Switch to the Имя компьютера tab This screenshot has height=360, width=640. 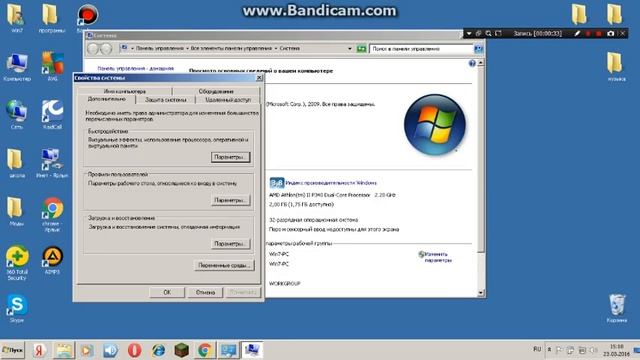point(124,91)
